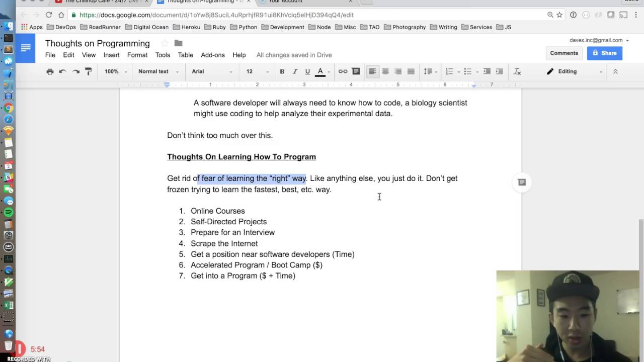This screenshot has height=362, width=644.
Task: Click the add comment bubble in margin
Action: point(522,183)
